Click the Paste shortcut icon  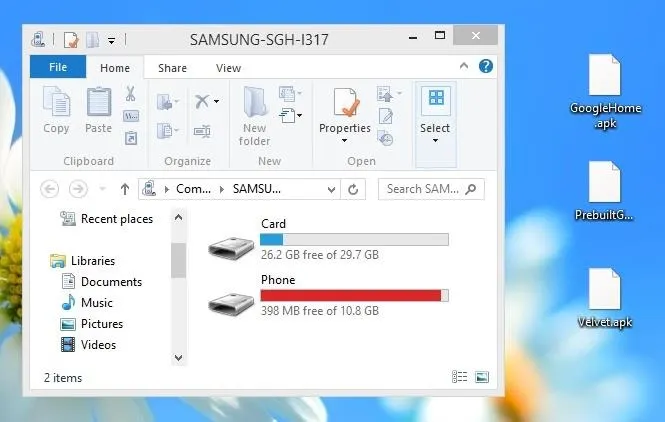click(x=131, y=138)
